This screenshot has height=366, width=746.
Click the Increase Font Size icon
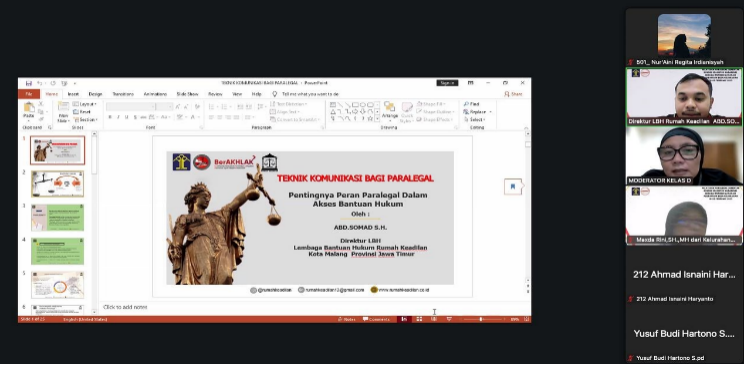pos(177,107)
